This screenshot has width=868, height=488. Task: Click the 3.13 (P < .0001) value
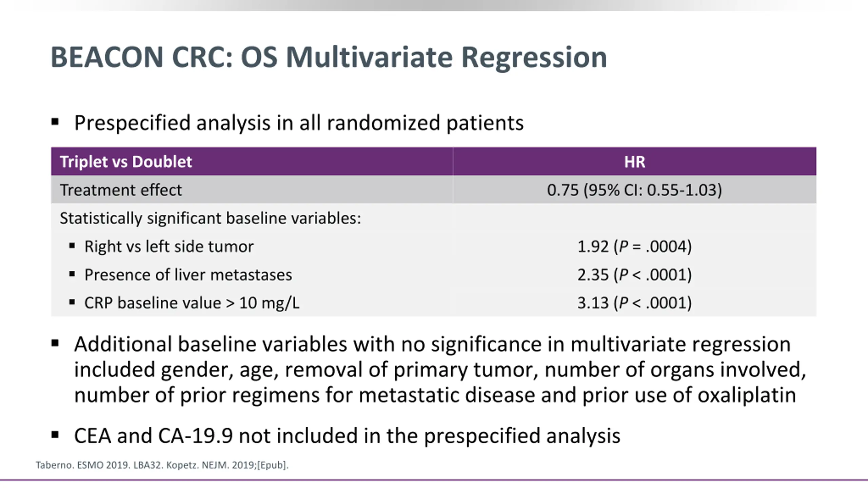pyautogui.click(x=634, y=303)
